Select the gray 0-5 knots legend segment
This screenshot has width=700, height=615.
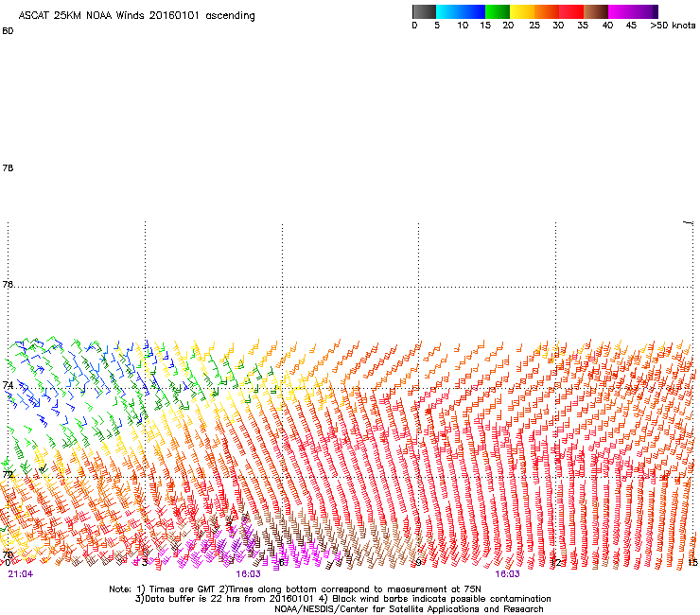(x=424, y=11)
